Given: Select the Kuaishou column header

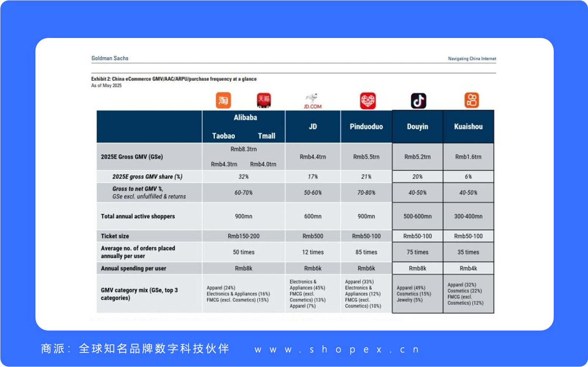Looking at the screenshot, I should [x=468, y=127].
